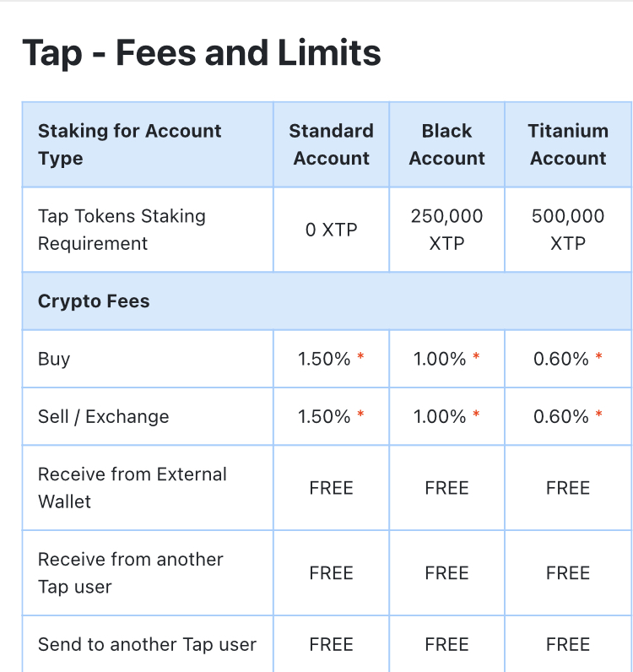Image resolution: width=633 pixels, height=672 pixels.
Task: Select the Receive from another Tap user label
Action: pyautogui.click(x=130, y=573)
